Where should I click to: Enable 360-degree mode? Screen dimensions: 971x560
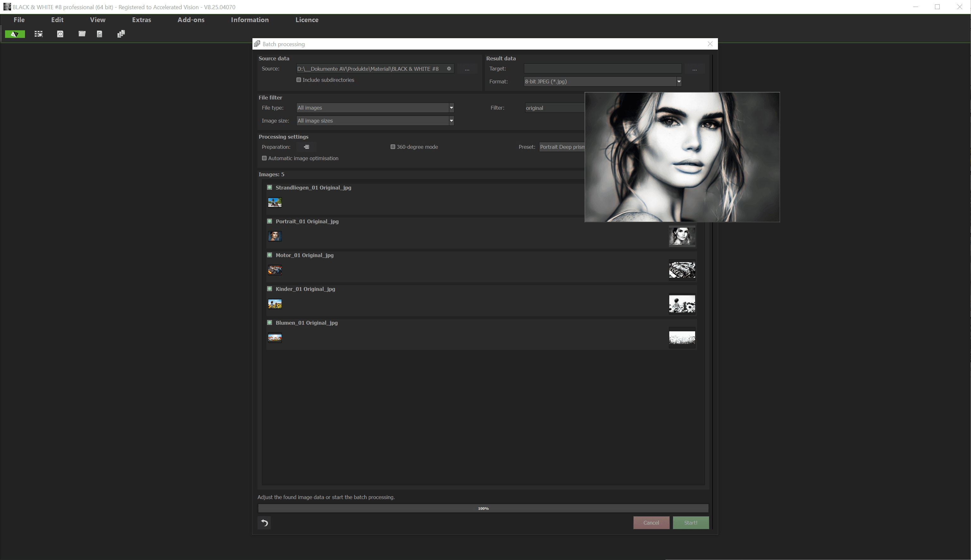(x=393, y=147)
